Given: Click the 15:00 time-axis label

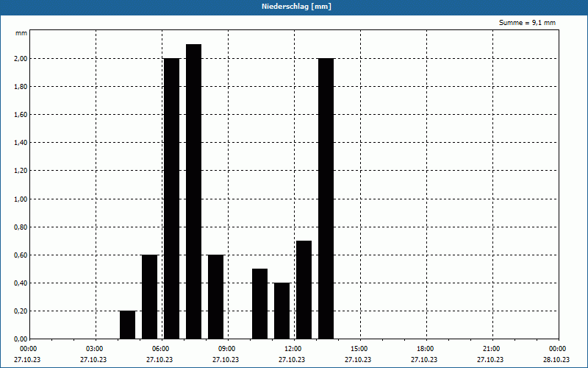Looking at the screenshot, I should [359, 349].
